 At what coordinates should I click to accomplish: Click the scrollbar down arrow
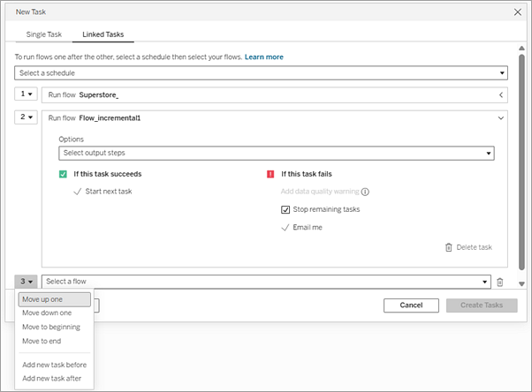521,283
